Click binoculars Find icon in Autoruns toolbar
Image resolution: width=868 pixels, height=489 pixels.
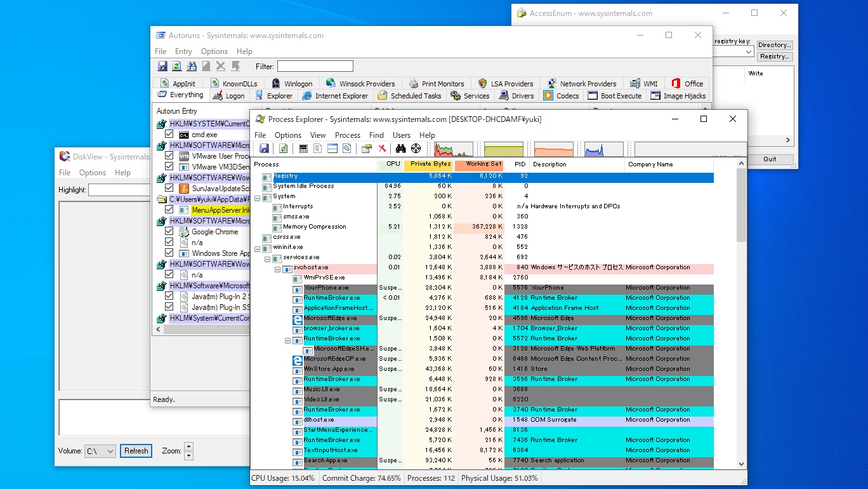pos(192,66)
